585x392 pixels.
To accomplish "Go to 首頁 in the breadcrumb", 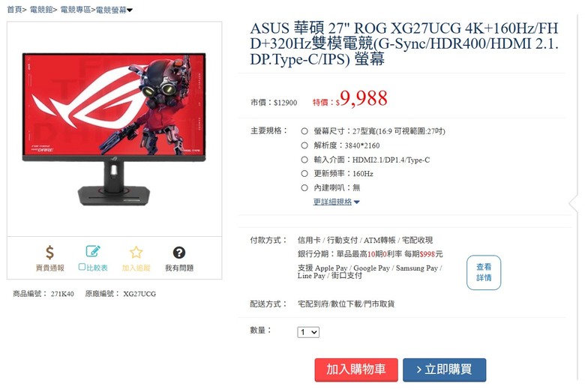I will (14, 10).
